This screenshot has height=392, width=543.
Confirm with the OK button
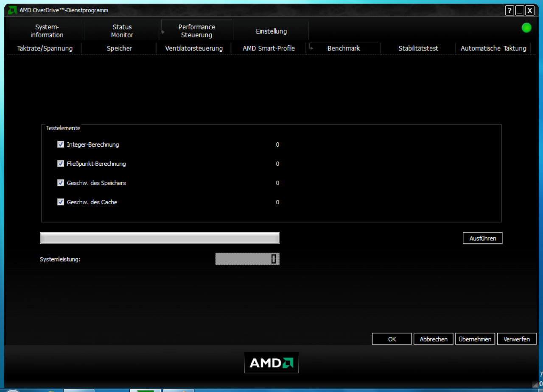click(x=392, y=339)
